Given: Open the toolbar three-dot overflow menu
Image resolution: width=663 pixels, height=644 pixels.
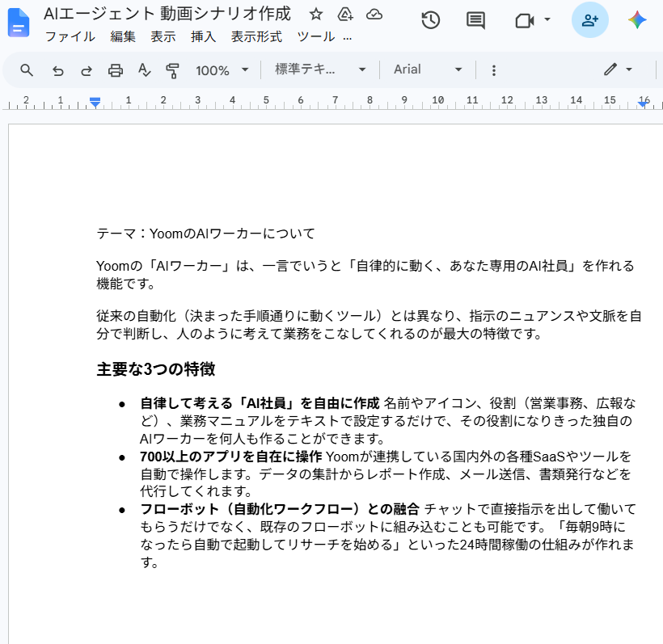Looking at the screenshot, I should coord(493,70).
